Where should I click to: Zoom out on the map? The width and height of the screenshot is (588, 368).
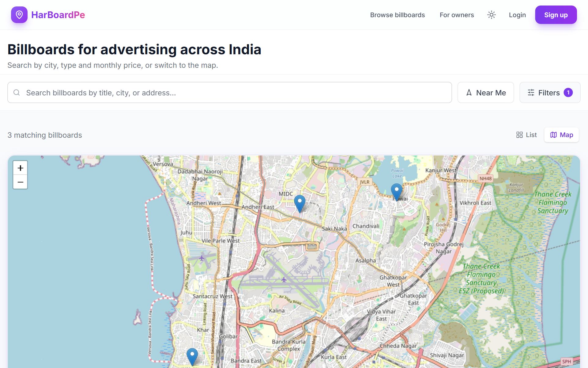point(20,182)
